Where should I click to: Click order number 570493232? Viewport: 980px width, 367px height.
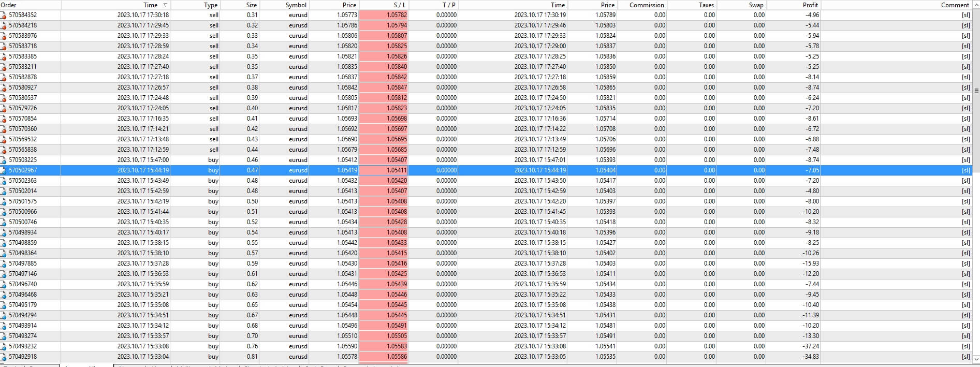pos(23,346)
